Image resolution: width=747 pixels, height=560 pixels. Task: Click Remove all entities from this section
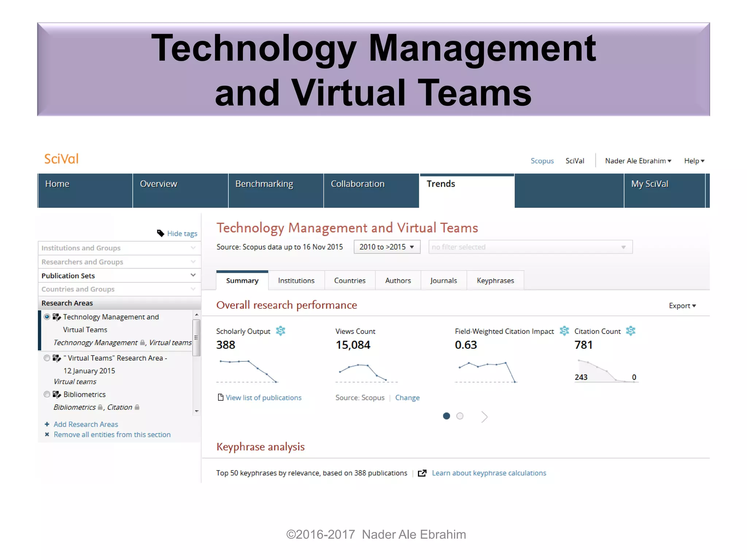[112, 434]
